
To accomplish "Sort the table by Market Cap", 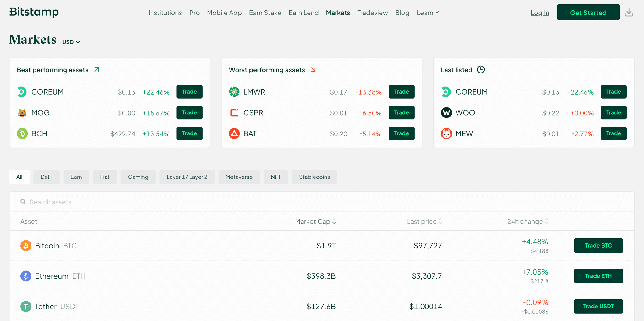I will point(315,221).
